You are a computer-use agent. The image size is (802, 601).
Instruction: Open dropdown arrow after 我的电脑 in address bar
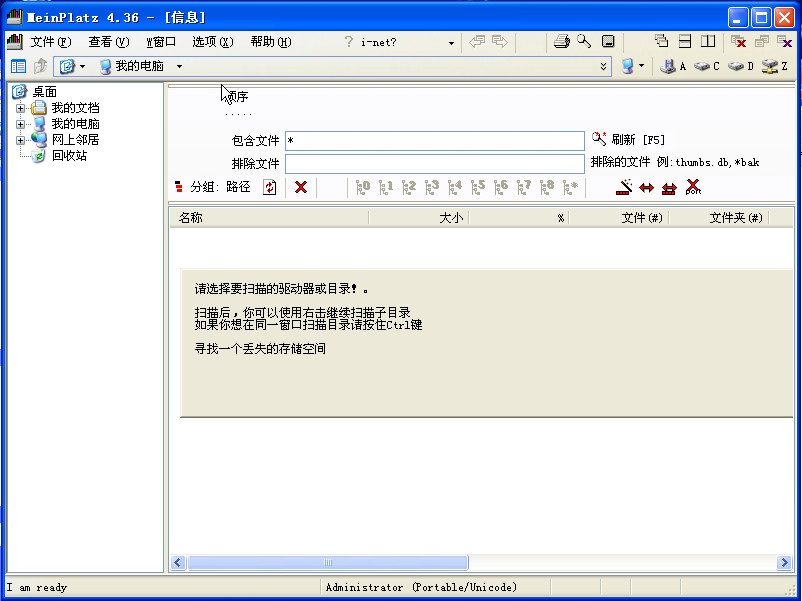click(179, 66)
